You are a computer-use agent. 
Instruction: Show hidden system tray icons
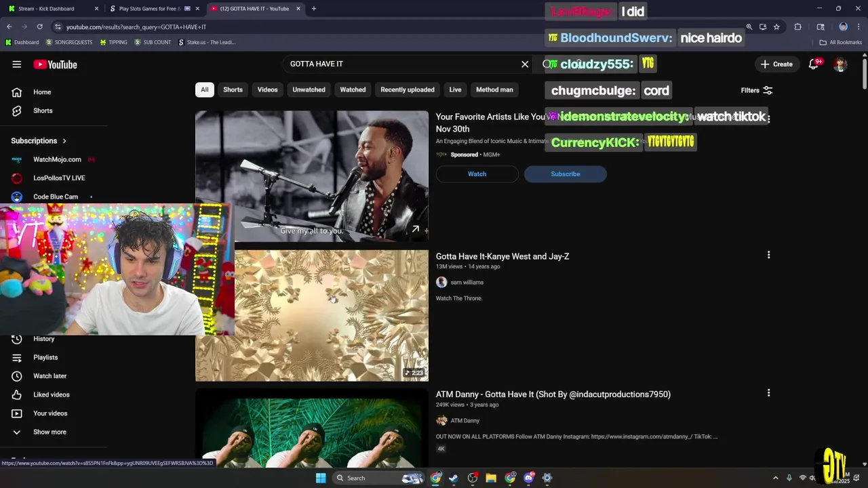coord(776,478)
